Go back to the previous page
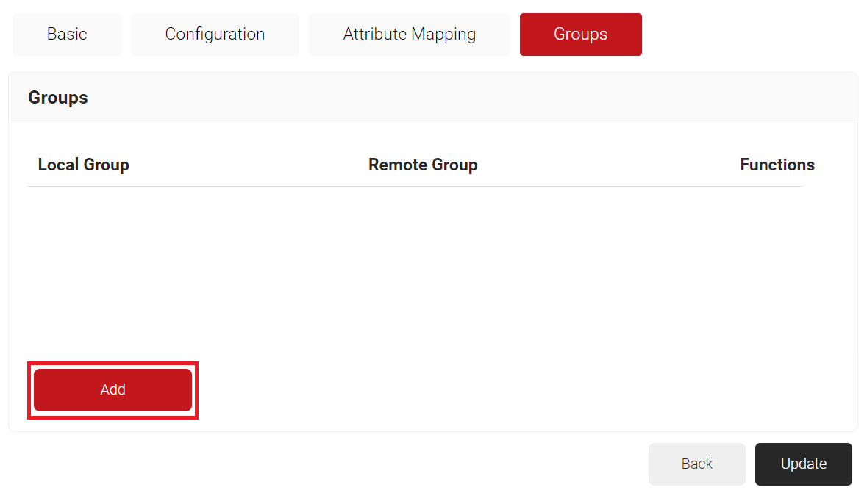 (696, 464)
